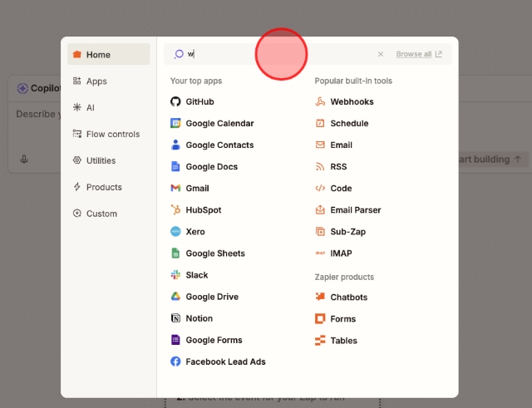Viewport: 532px width, 408px height.
Task: Select IMAP tool label
Action: click(342, 253)
